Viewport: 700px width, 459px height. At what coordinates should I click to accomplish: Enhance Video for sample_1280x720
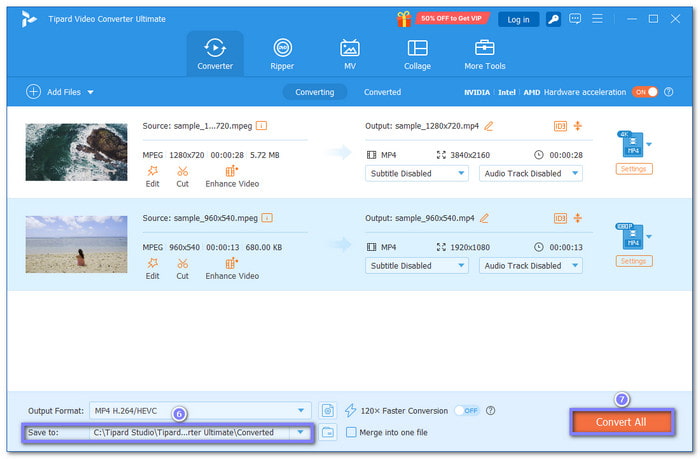coord(232,177)
